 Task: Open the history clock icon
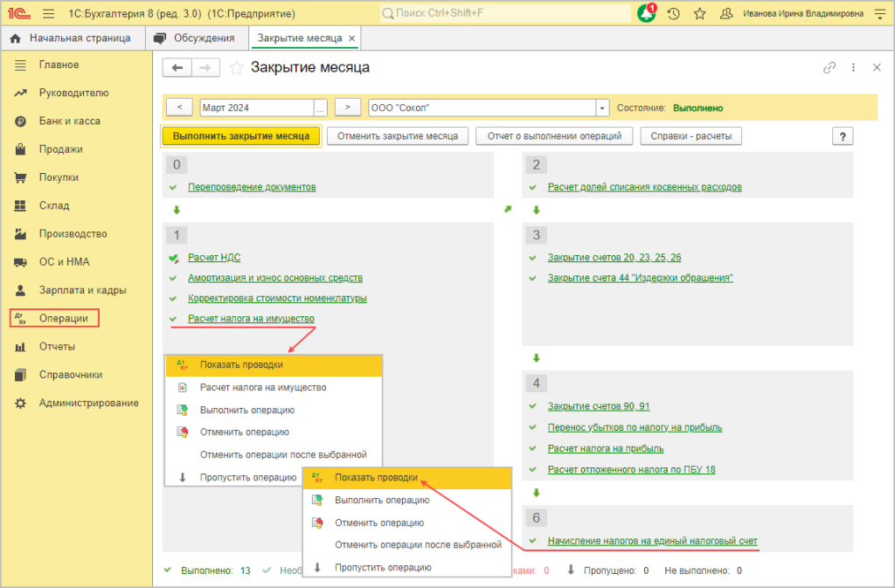tap(673, 14)
